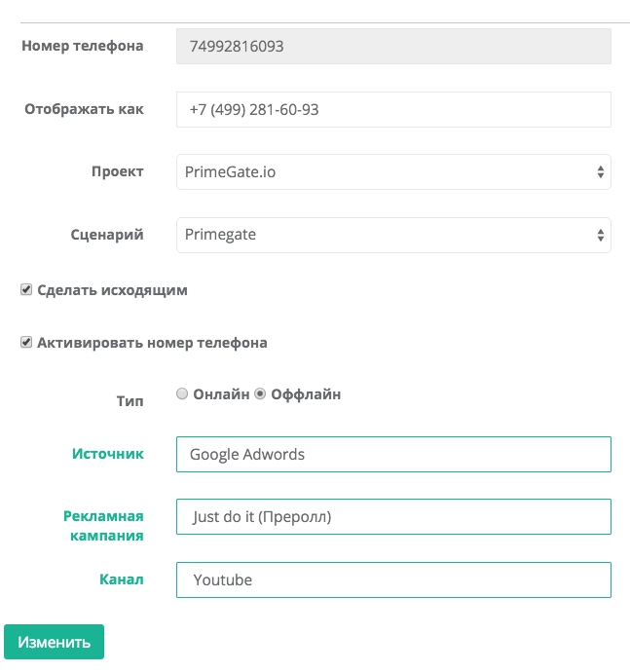Screen dimensions: 630x672
Task: Toggle the 'Активировать номер телефона' checkbox
Action: coord(26,343)
